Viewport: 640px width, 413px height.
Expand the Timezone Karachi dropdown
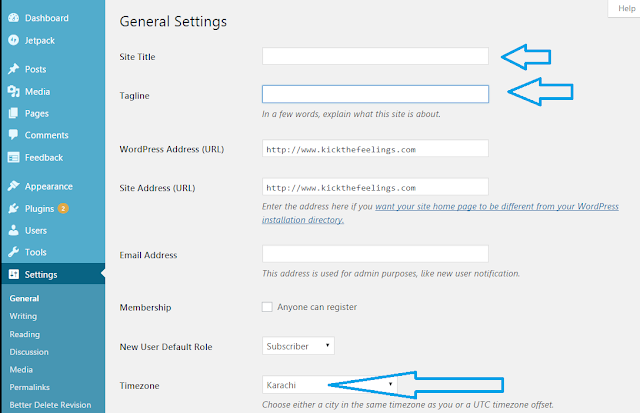[x=330, y=384]
